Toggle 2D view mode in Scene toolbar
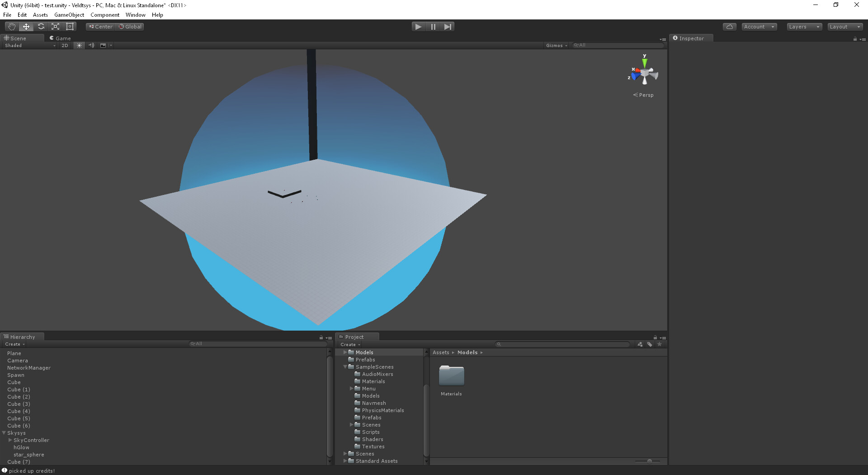This screenshot has height=475, width=868. 65,45
